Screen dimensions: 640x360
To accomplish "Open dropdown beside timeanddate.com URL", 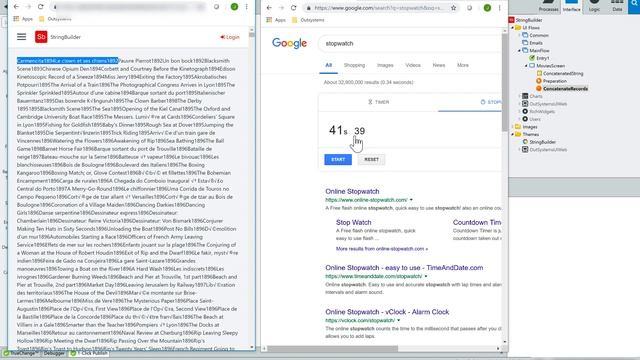I will pyautogui.click(x=426, y=276).
